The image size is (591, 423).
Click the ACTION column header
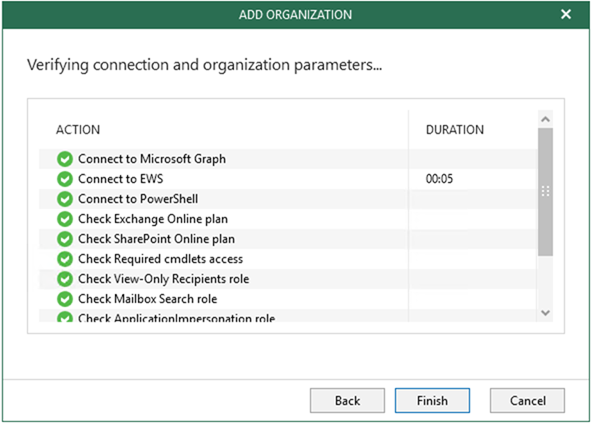pos(78,130)
